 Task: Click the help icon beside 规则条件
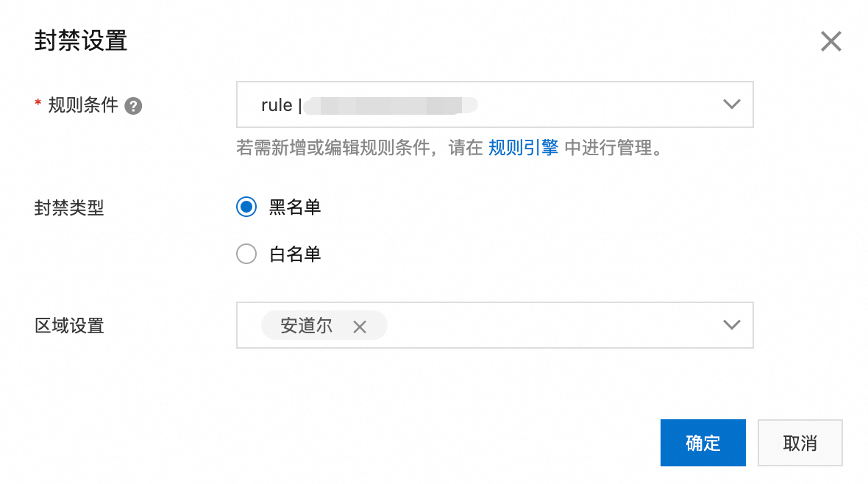coord(133,106)
